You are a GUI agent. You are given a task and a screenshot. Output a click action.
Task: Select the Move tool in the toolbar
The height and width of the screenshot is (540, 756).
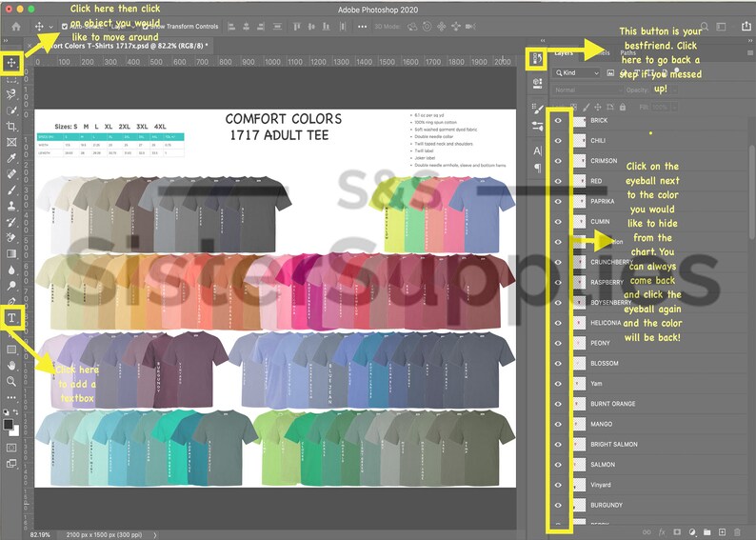(11, 63)
